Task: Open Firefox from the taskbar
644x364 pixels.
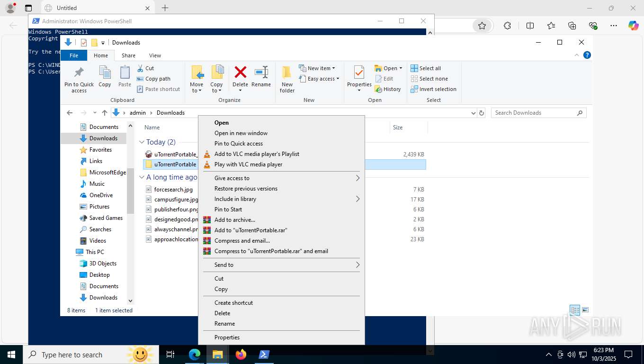Action: point(241,355)
